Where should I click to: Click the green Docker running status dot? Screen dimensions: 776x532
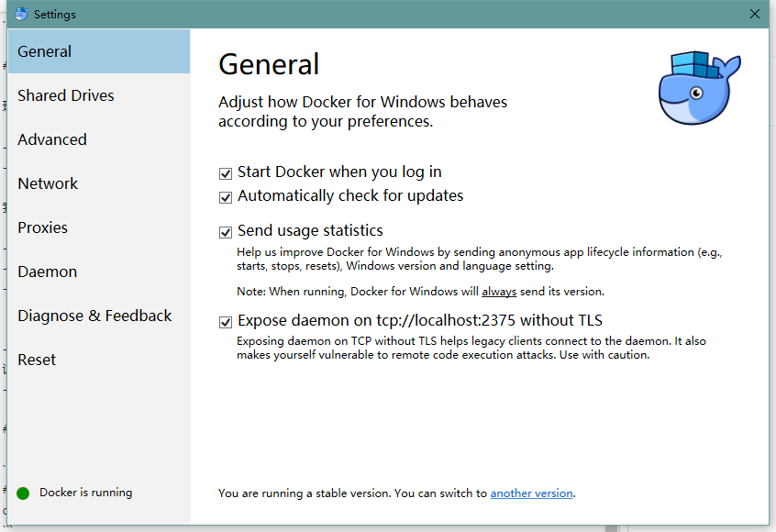21,493
